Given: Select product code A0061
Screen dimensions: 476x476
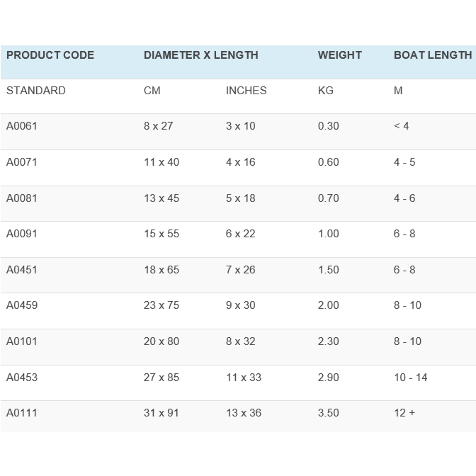Looking at the screenshot, I should (x=22, y=126).
